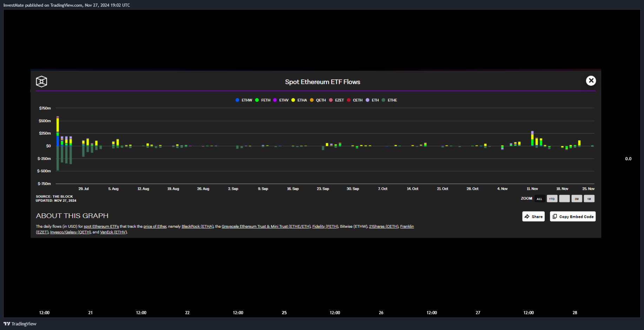Click the Spot Ethereum ETF Flows title
644x330 pixels.
[x=323, y=82]
